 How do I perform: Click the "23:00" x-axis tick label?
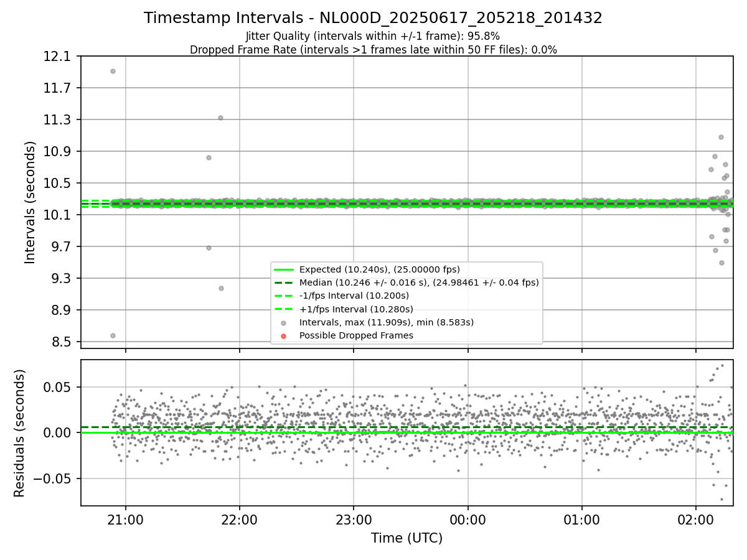354,521
